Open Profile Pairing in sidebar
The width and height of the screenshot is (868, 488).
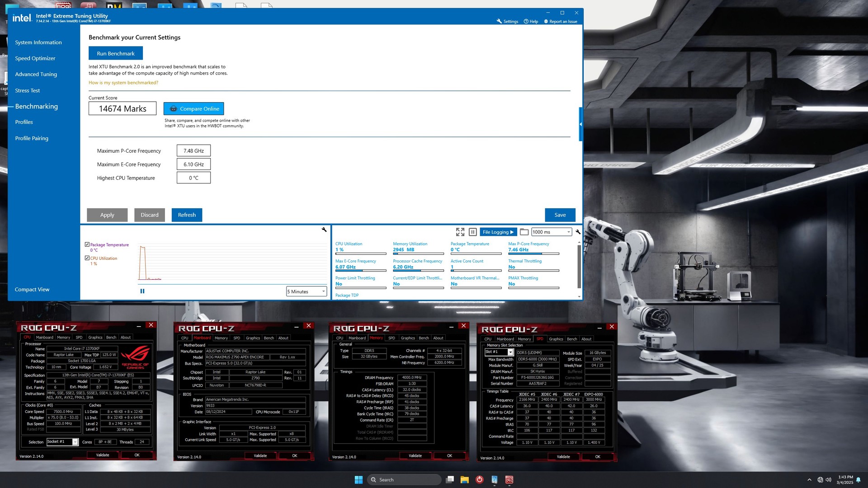pos(32,138)
